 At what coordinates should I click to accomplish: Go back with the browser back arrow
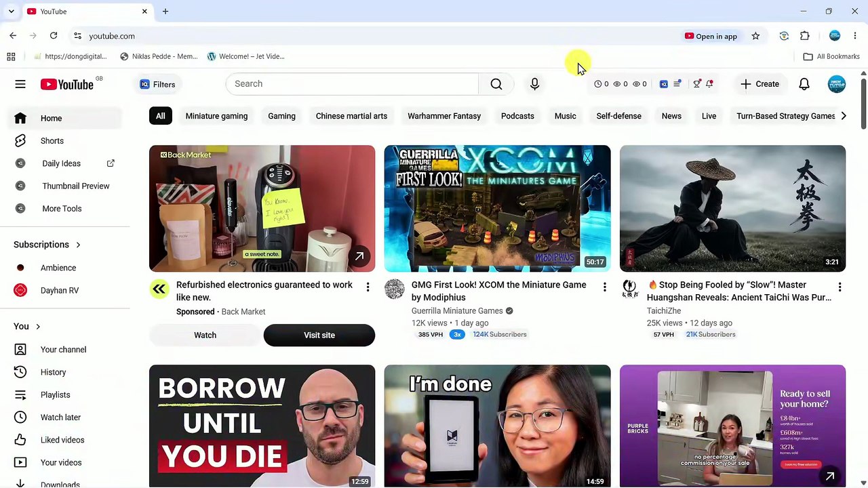[13, 36]
